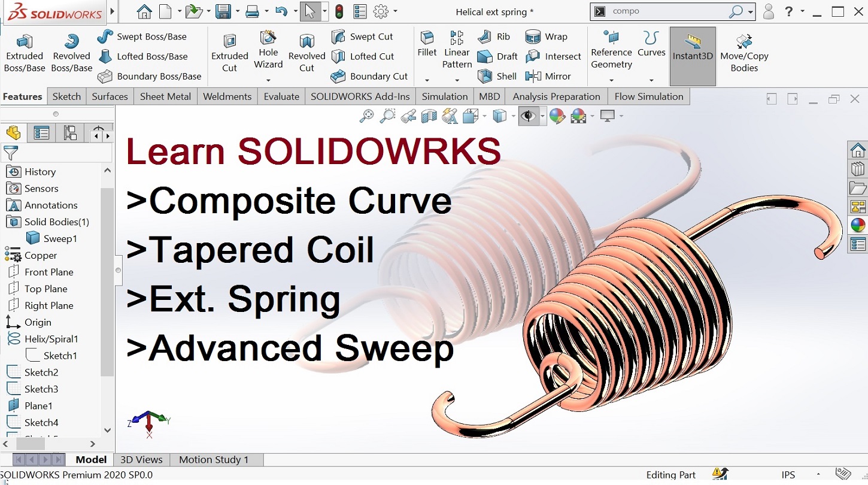Open the Appearances color ball task pane
This screenshot has width=868, height=485.
[x=858, y=225]
